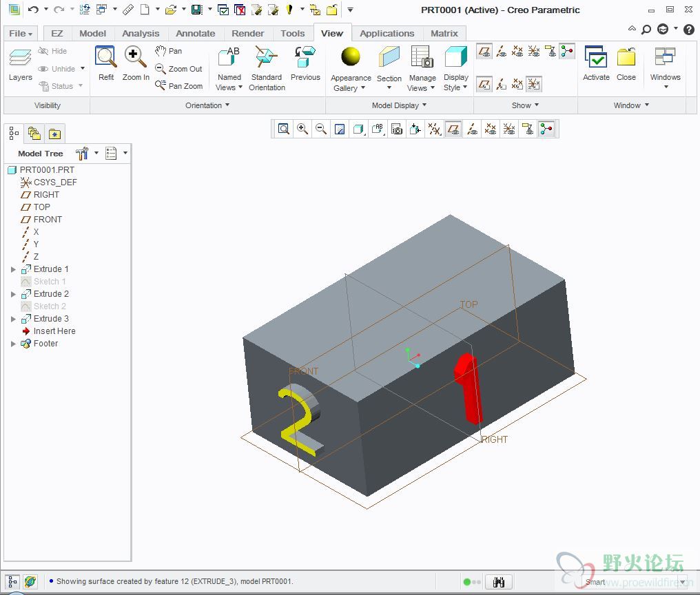Image resolution: width=700 pixels, height=595 pixels.
Task: Select Insert Here marker in model tree
Action: coord(48,331)
